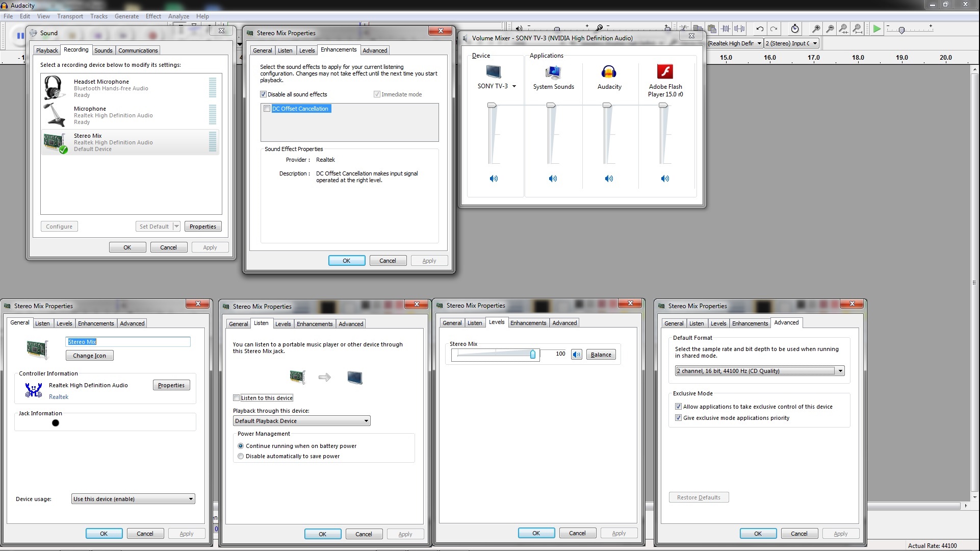The height and width of the screenshot is (551, 980).
Task: Check the DC Offset Cancellation box
Action: pos(267,109)
